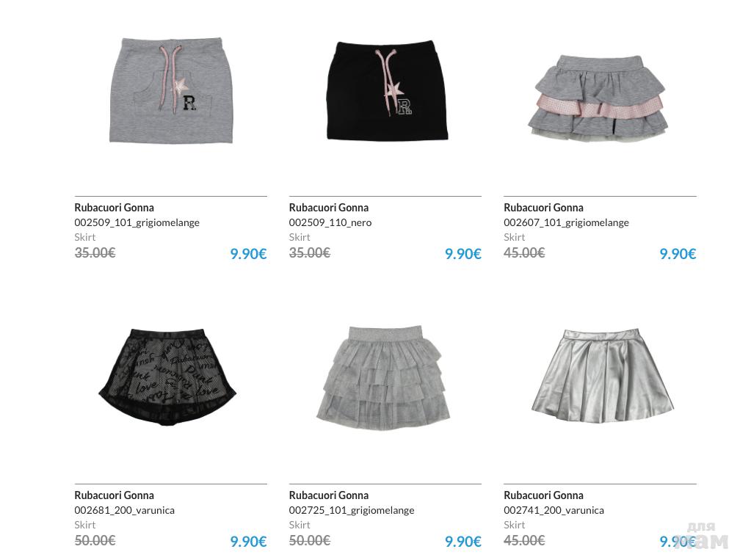
Task: Click Rubacuori Gonna title above 002725_101_grigiomelange
Action: click(329, 495)
